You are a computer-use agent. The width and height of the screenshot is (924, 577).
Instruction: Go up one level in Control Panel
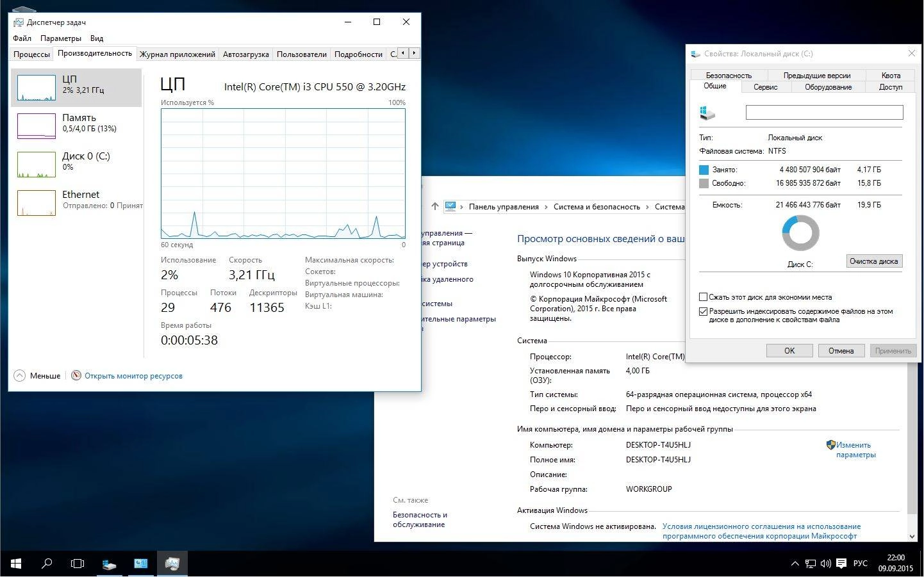(x=435, y=206)
